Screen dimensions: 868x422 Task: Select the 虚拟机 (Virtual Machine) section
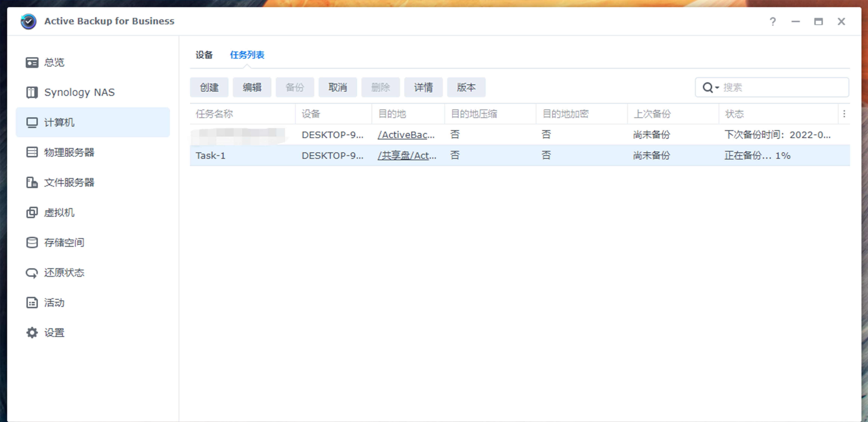click(x=59, y=212)
